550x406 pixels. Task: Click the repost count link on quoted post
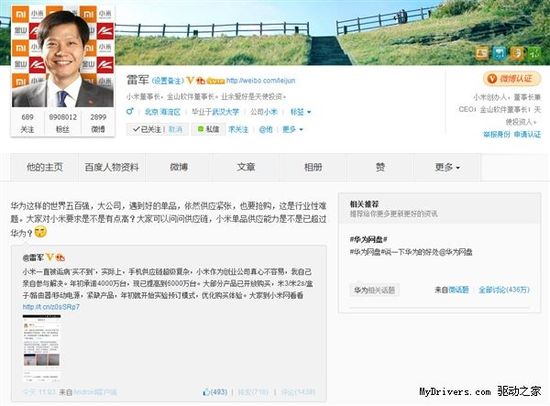[x=253, y=392]
